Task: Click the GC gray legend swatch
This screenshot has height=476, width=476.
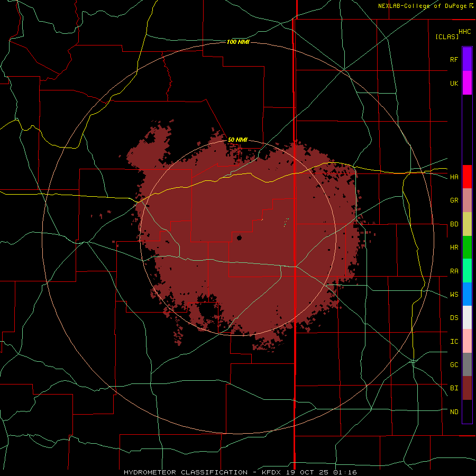Action: point(467,364)
